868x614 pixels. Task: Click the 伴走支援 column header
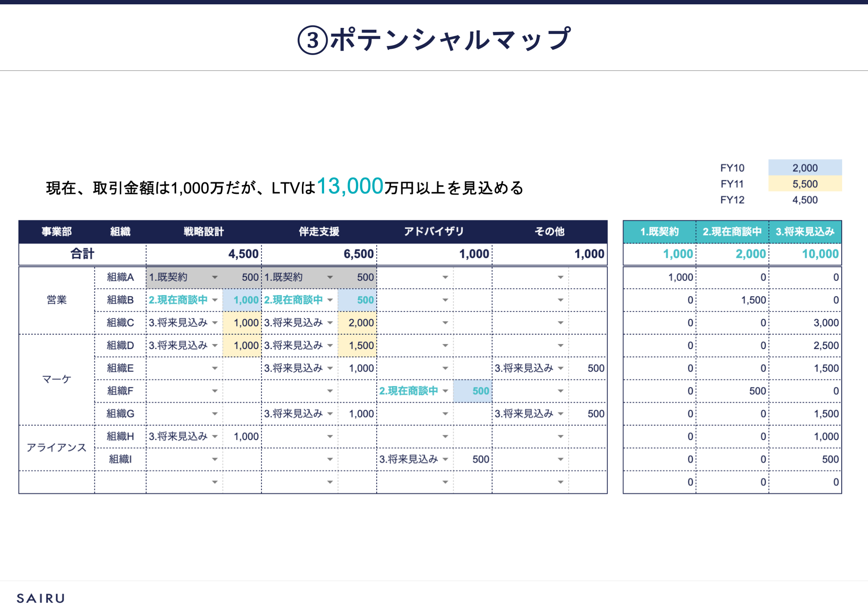(x=319, y=232)
